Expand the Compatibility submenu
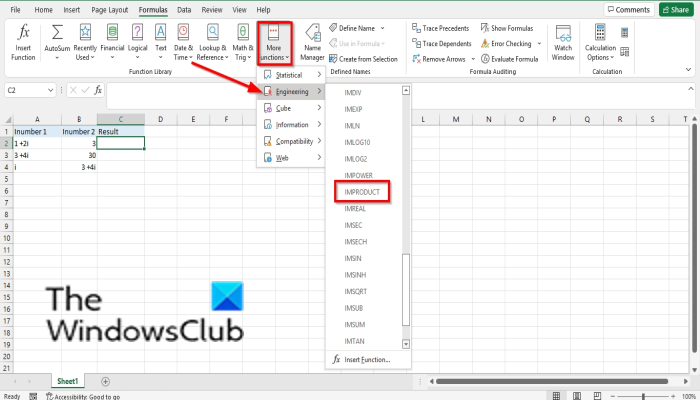Screen dimensions: 700x400 (x=291, y=141)
